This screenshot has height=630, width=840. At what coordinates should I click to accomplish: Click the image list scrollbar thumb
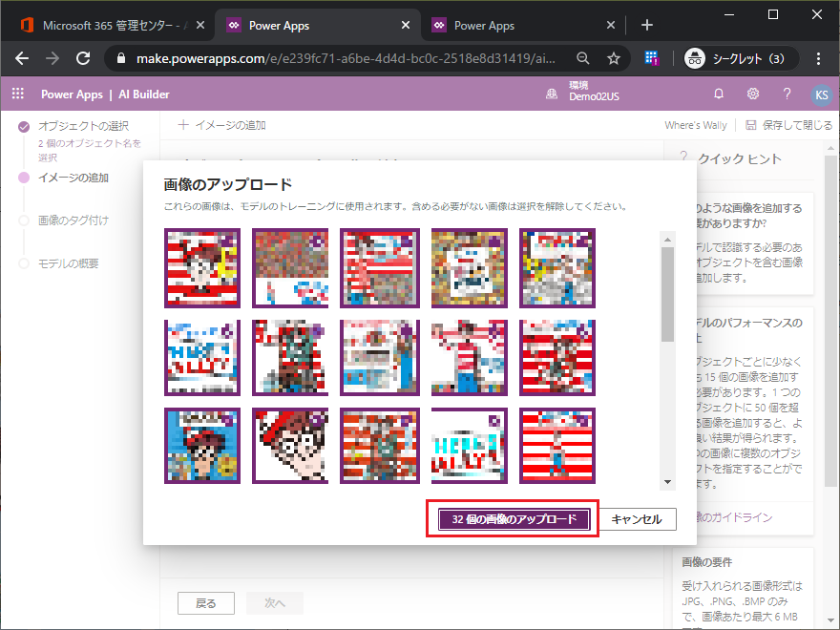tap(667, 294)
